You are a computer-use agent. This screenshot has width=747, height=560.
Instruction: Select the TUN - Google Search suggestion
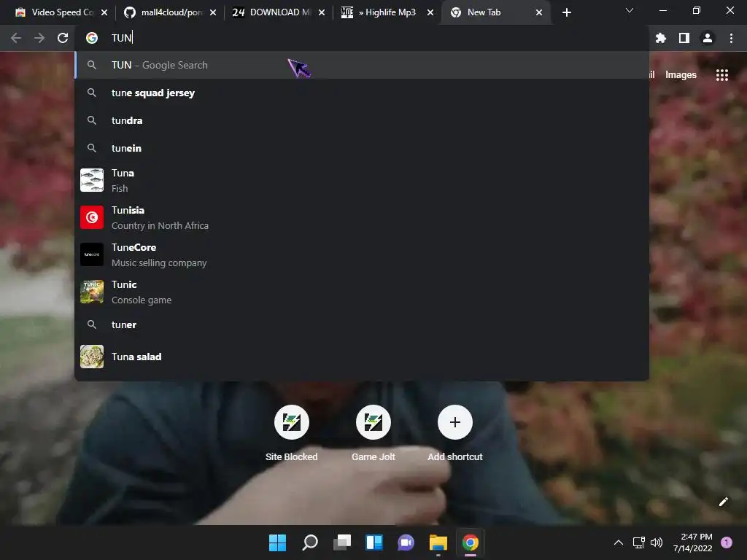[362, 65]
